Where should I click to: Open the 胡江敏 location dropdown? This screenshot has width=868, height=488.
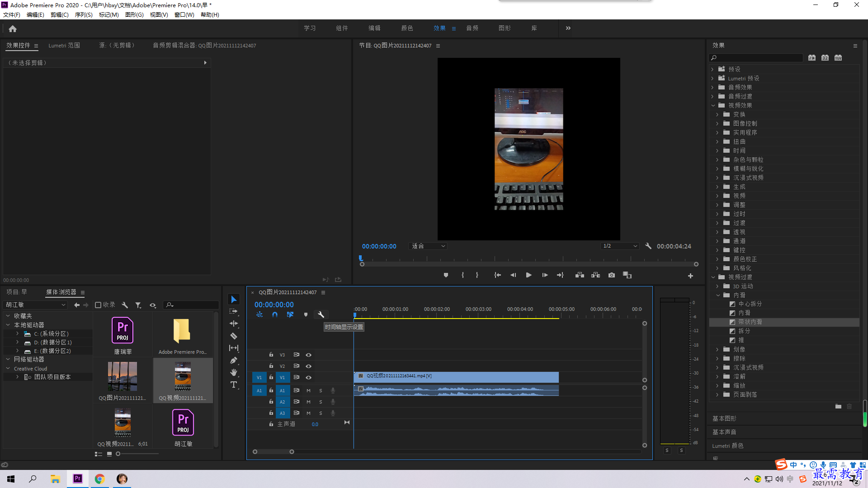click(x=35, y=305)
